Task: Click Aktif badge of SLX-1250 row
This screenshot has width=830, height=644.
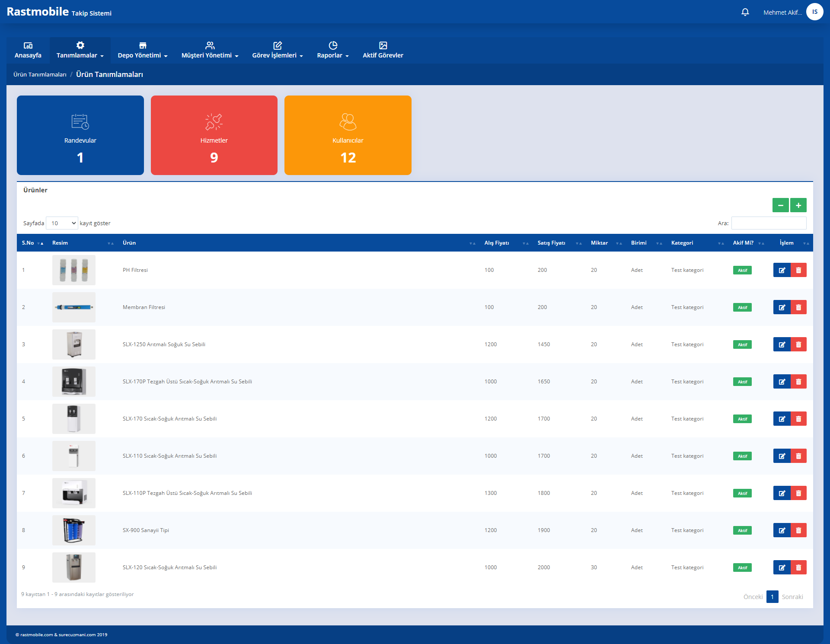Action: [742, 344]
